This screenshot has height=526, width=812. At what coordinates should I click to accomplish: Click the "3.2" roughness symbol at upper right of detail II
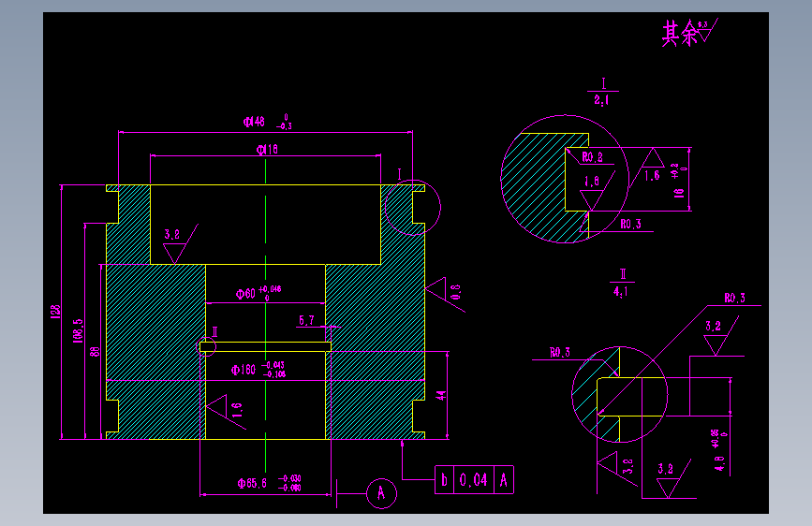[x=719, y=335]
